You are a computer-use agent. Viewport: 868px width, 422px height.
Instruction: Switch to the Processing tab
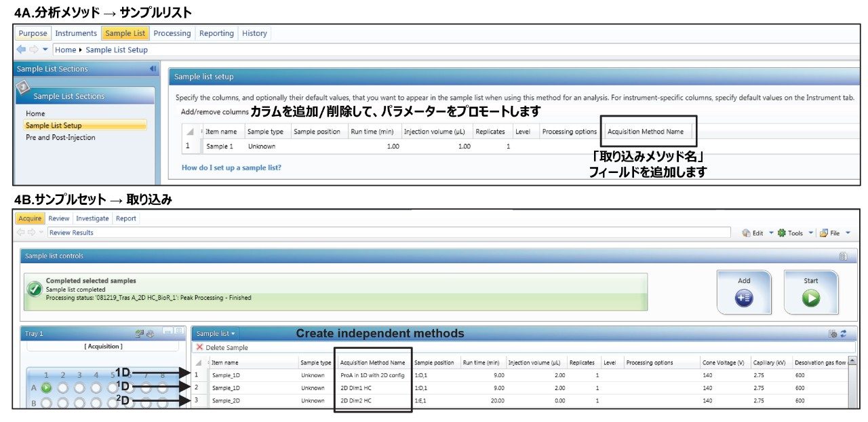click(172, 33)
